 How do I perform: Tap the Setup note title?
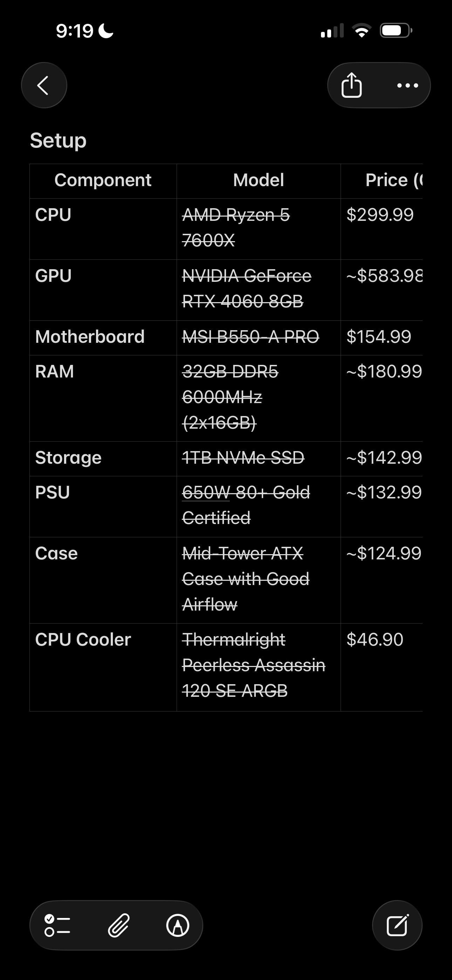point(58,141)
